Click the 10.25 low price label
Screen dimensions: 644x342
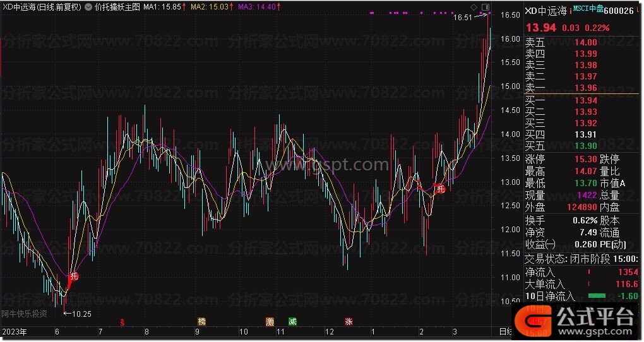click(x=81, y=314)
